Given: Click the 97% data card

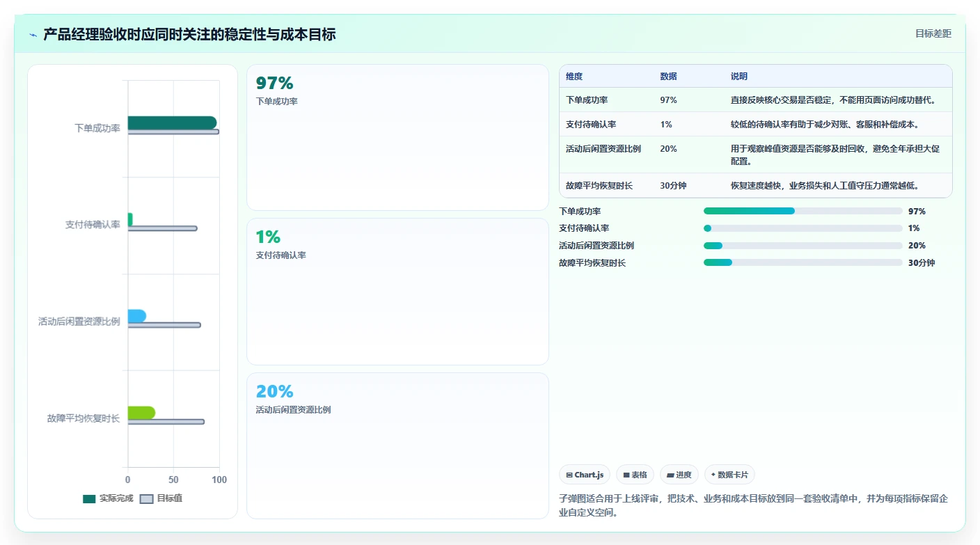Looking at the screenshot, I should 397,138.
